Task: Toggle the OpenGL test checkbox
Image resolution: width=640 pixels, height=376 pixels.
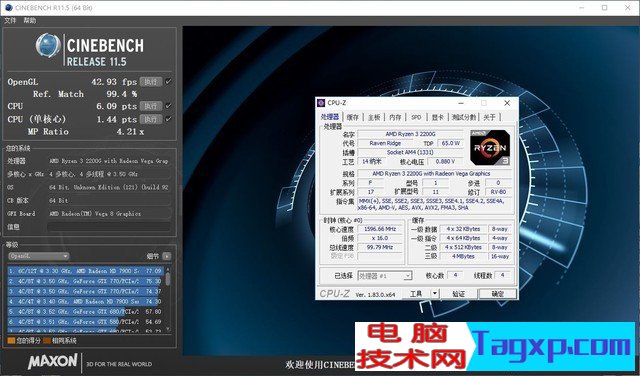Action: (x=168, y=82)
